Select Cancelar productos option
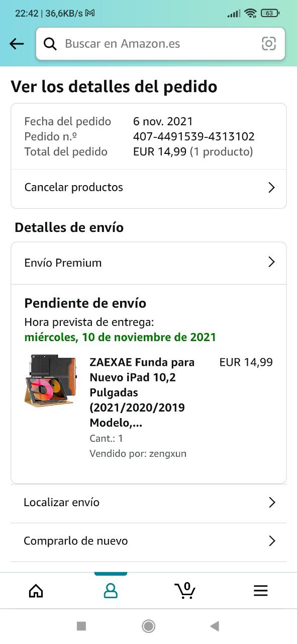The image size is (297, 644). (x=149, y=188)
